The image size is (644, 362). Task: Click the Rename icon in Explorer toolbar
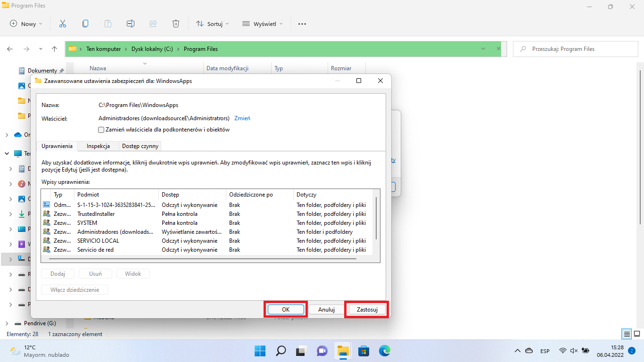point(131,24)
